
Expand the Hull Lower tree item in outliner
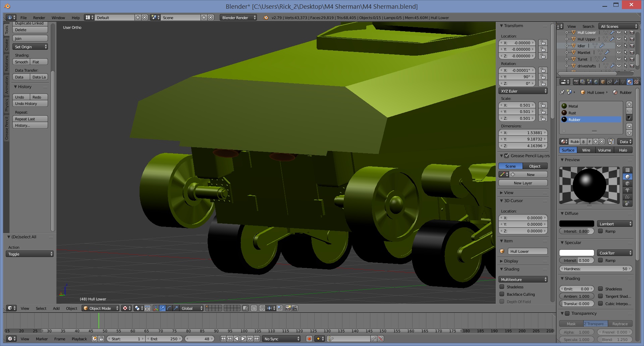click(x=567, y=33)
